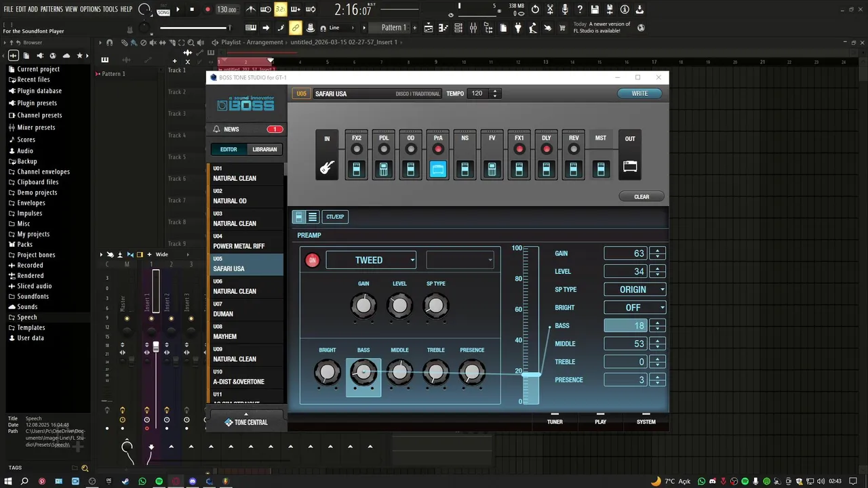Screen dimensions: 868x488
Task: Click the Windows Start button
Action: tap(8, 481)
